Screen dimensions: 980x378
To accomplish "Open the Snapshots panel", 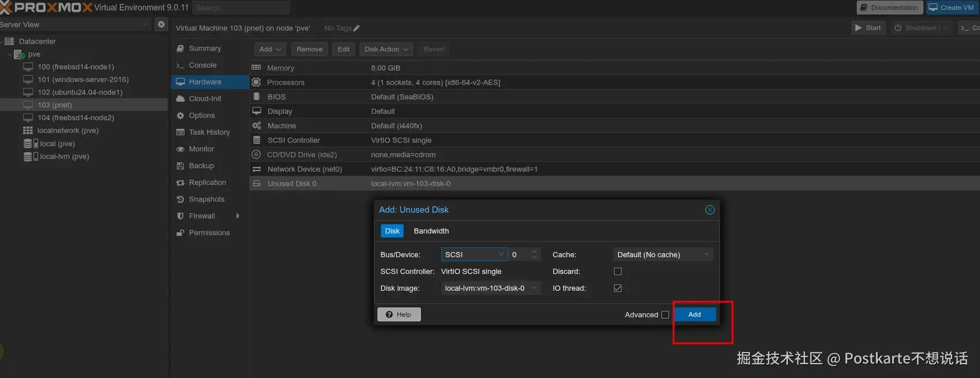I will (x=206, y=199).
